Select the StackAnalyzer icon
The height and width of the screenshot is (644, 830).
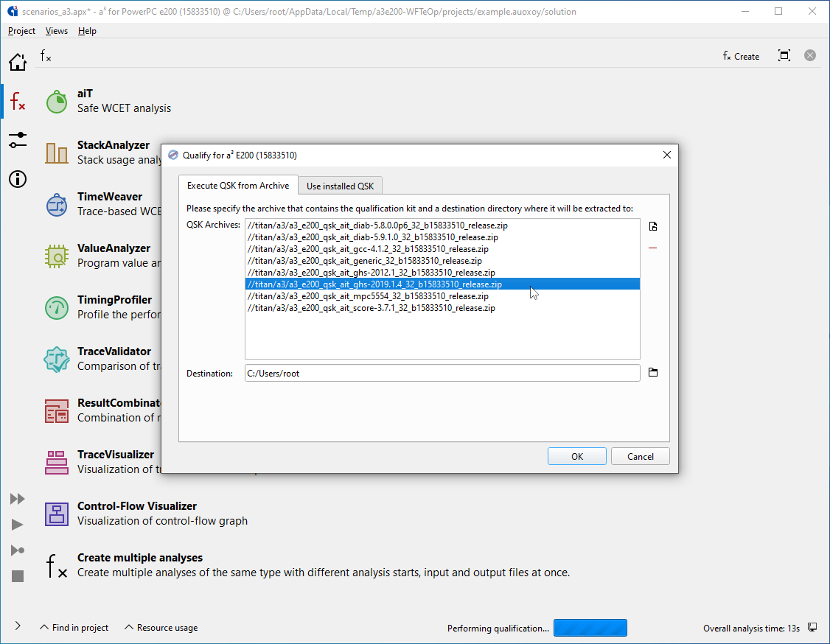pyautogui.click(x=57, y=153)
